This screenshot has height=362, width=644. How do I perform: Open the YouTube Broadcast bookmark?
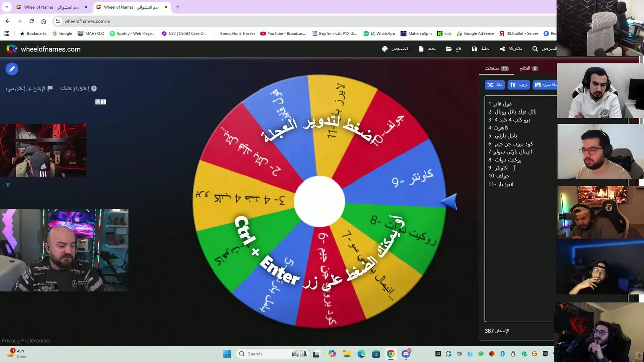[x=283, y=34]
